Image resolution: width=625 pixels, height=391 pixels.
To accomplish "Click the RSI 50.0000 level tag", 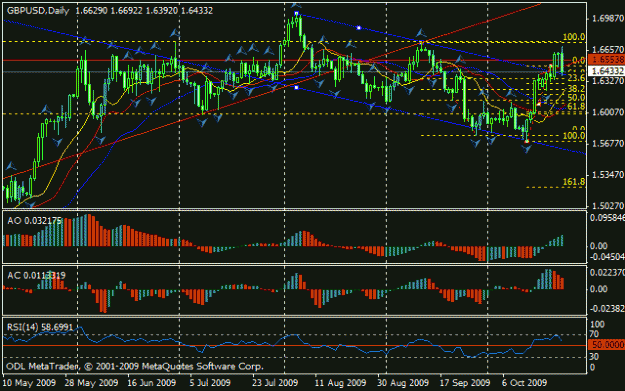I will 607,345.
